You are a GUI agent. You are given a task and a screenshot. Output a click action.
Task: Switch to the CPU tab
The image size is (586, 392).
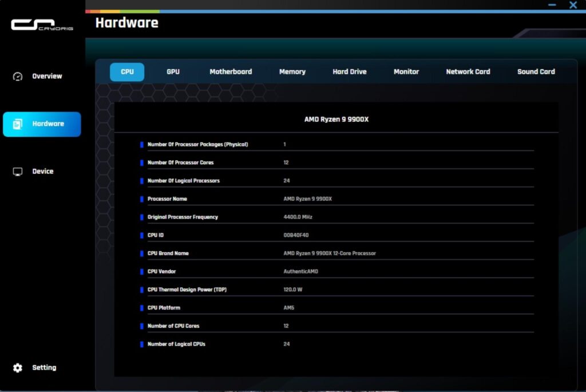(x=127, y=72)
